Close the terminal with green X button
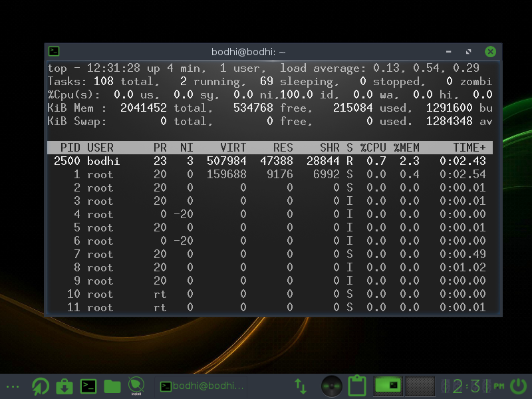Screen dimensions: 532x399 (x=490, y=52)
